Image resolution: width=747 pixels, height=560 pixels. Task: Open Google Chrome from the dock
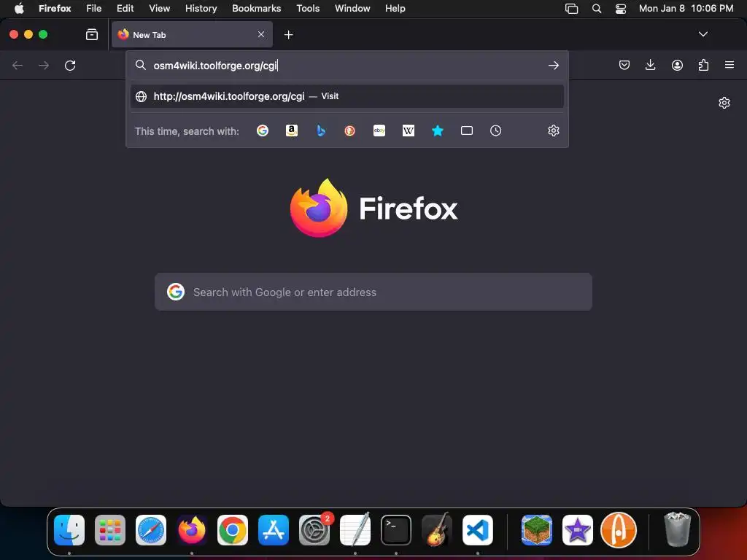(233, 530)
